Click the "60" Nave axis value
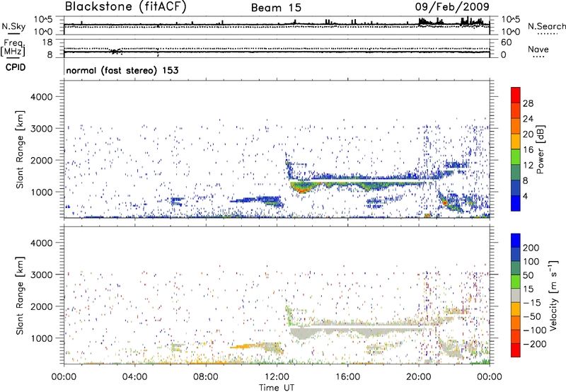This screenshot has width=566, height=392. point(506,42)
